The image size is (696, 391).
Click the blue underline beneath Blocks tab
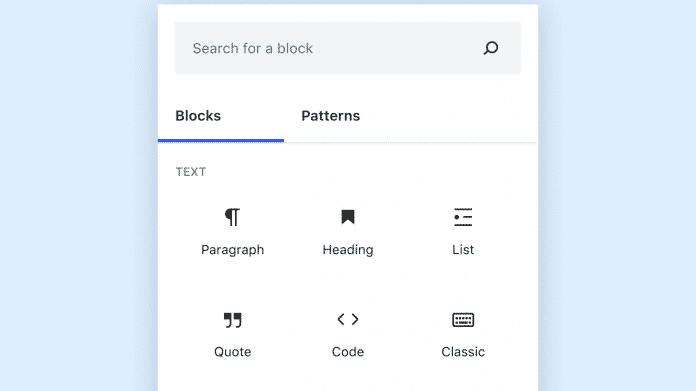[x=221, y=141]
